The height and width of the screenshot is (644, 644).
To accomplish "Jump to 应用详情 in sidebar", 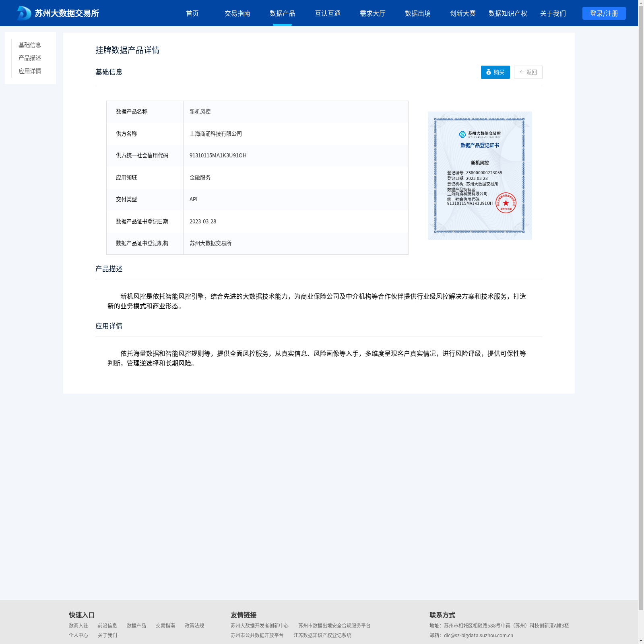I will [x=30, y=71].
